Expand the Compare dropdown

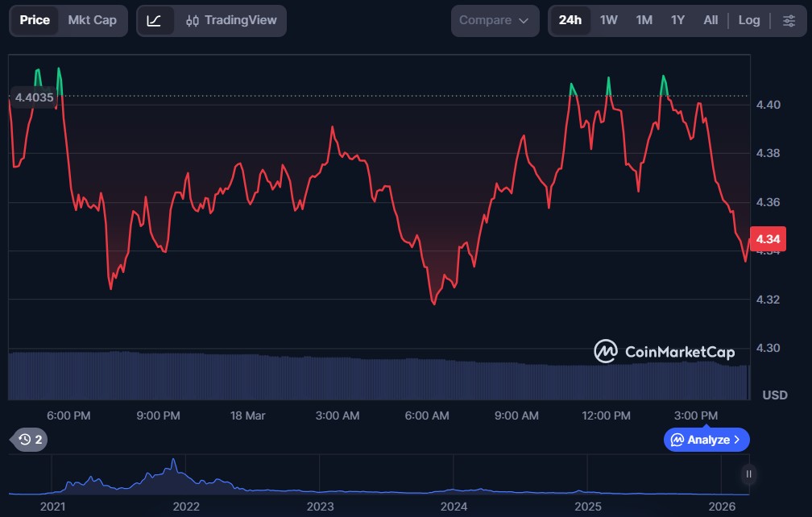495,20
